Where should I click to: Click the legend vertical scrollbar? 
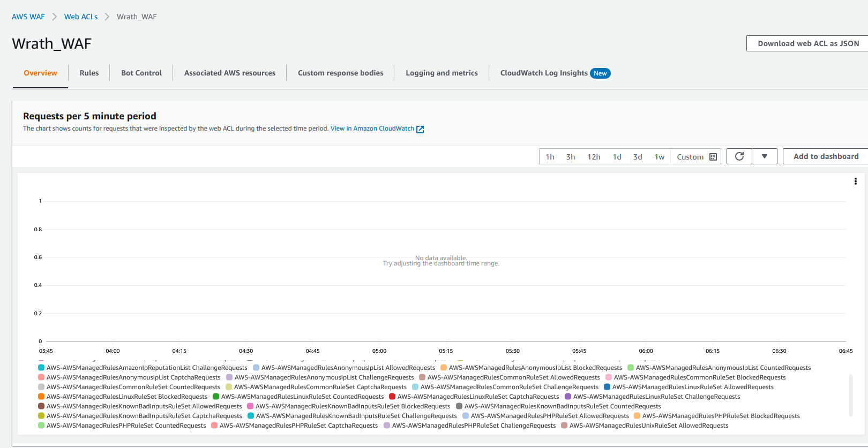pos(850,395)
